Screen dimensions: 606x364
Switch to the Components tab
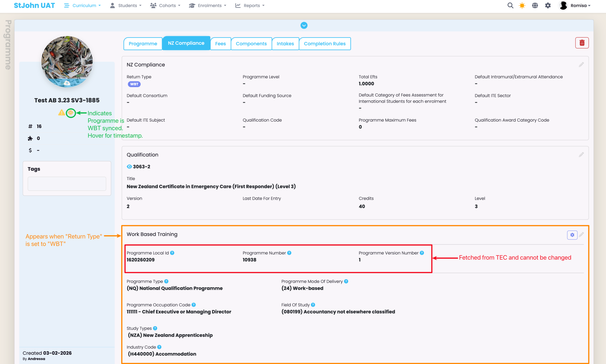[251, 44]
